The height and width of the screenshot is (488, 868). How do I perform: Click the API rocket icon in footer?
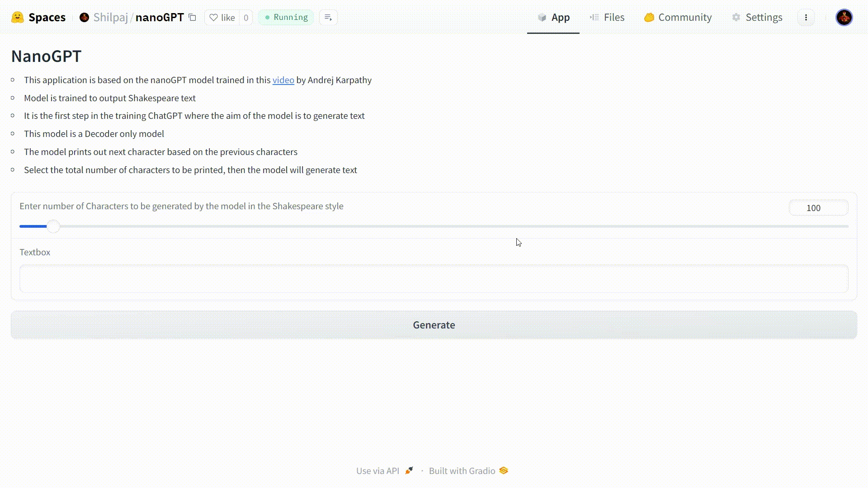tap(409, 471)
